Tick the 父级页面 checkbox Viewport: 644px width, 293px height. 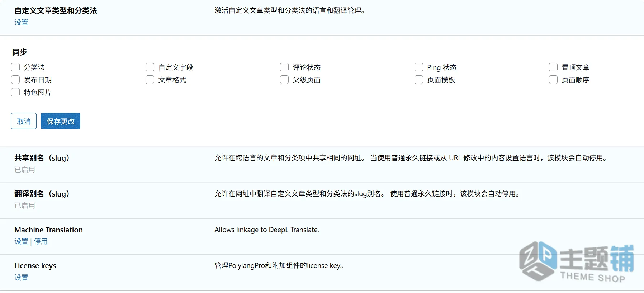284,80
